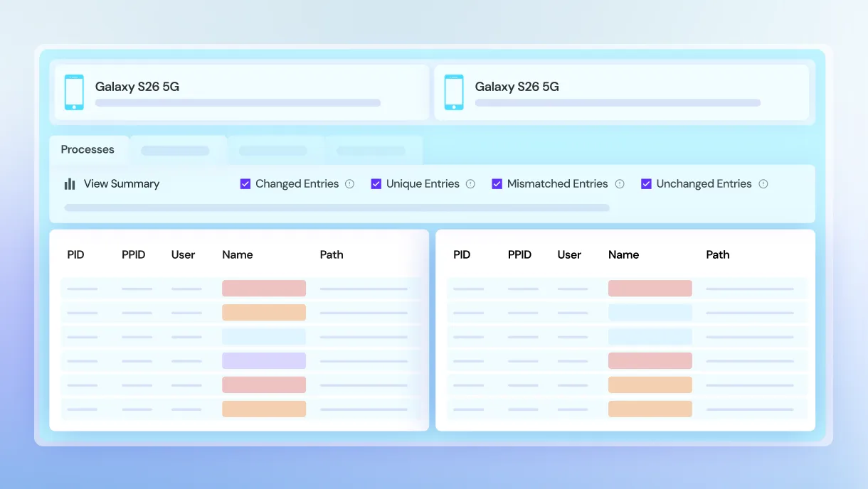Toggle the Mismatched Entries checkbox
Image resolution: width=868 pixels, height=489 pixels.
497,184
